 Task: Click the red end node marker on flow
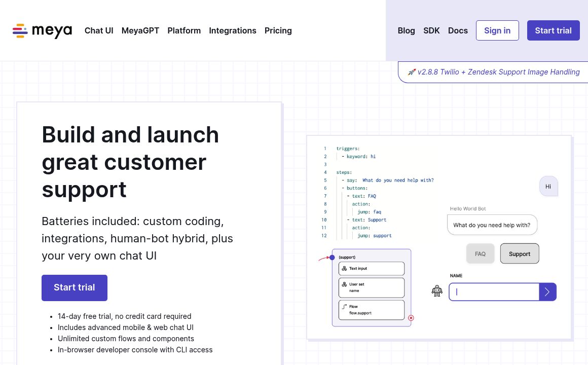pyautogui.click(x=411, y=318)
